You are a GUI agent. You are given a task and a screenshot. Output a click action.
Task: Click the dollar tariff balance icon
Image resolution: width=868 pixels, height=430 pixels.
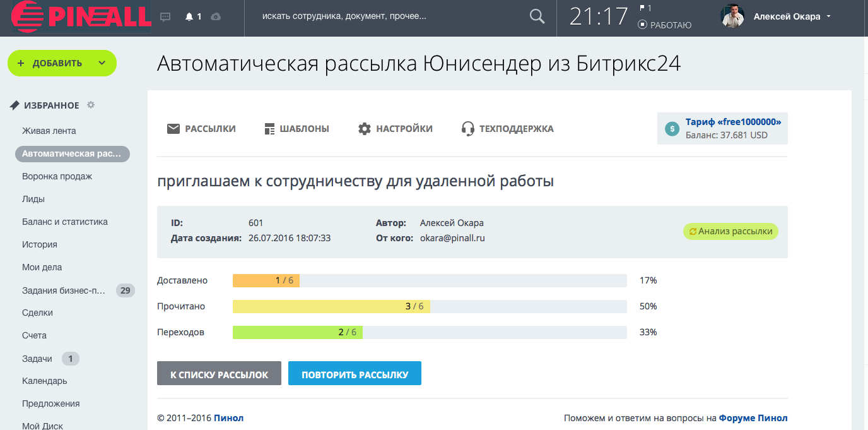coord(672,128)
